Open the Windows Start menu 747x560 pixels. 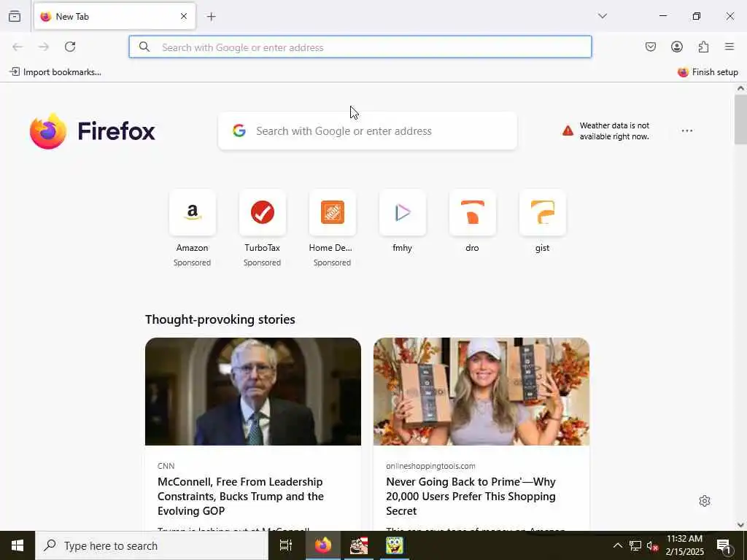coord(18,545)
